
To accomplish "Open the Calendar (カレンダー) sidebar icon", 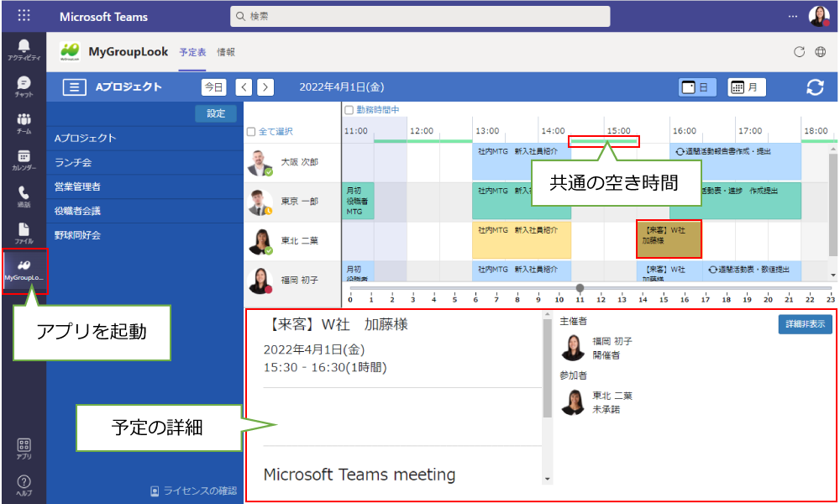I will (24, 160).
